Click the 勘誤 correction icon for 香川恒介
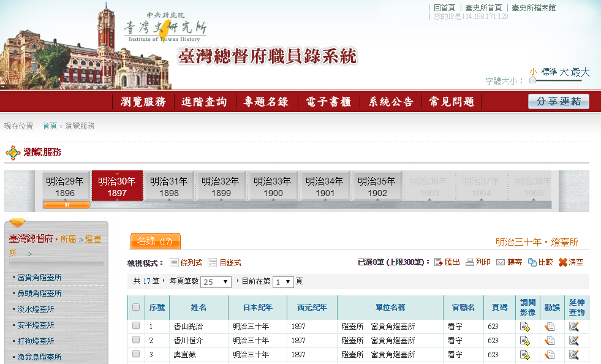Viewport: 601px width, 364px height. coord(550,341)
